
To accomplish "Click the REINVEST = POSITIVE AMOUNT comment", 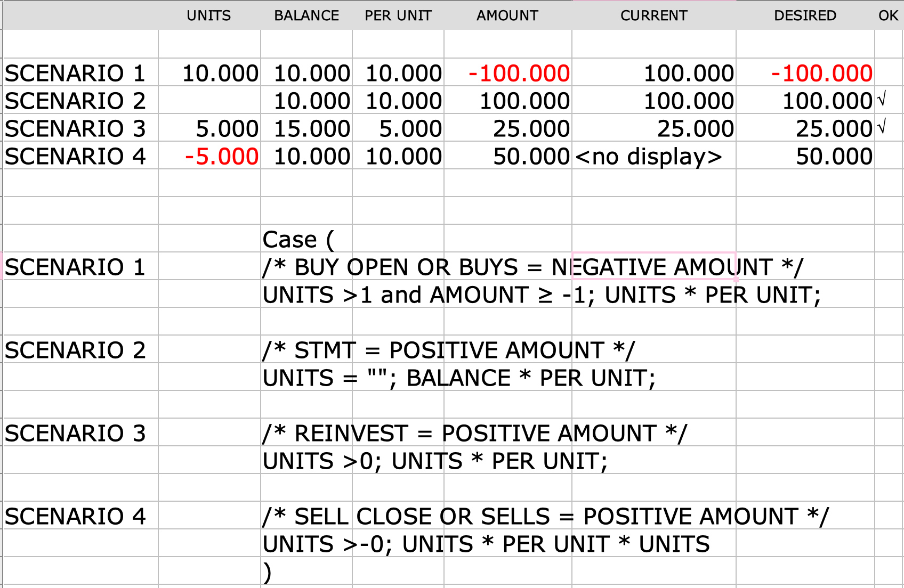I will 475,433.
